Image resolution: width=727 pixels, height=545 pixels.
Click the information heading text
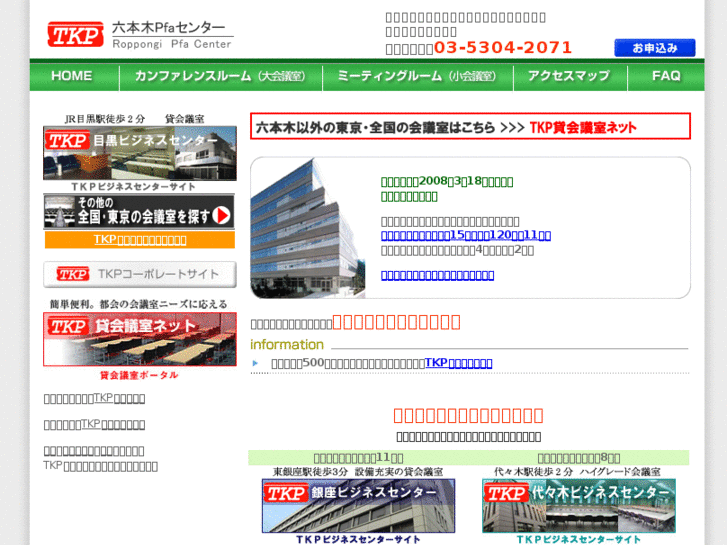(287, 345)
